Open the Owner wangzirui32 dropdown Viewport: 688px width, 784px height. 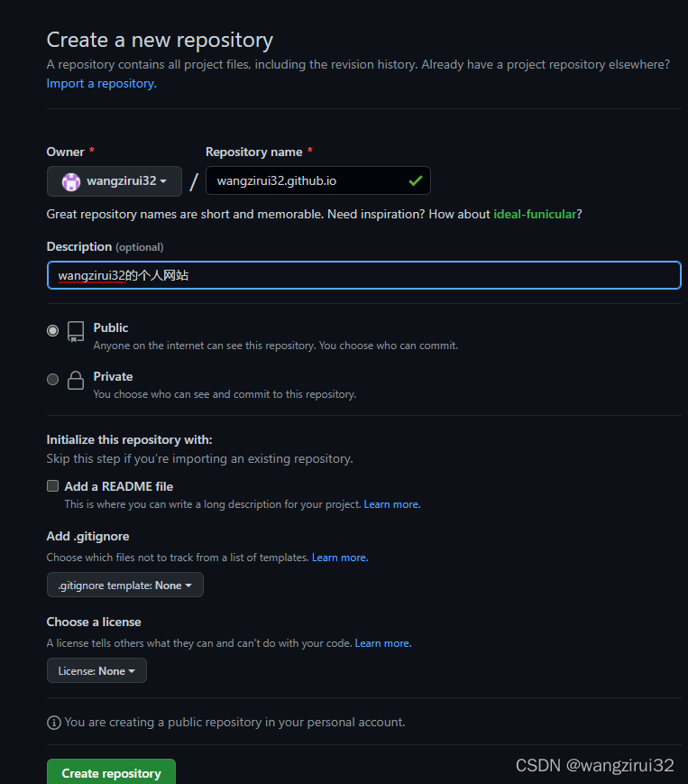coord(115,181)
